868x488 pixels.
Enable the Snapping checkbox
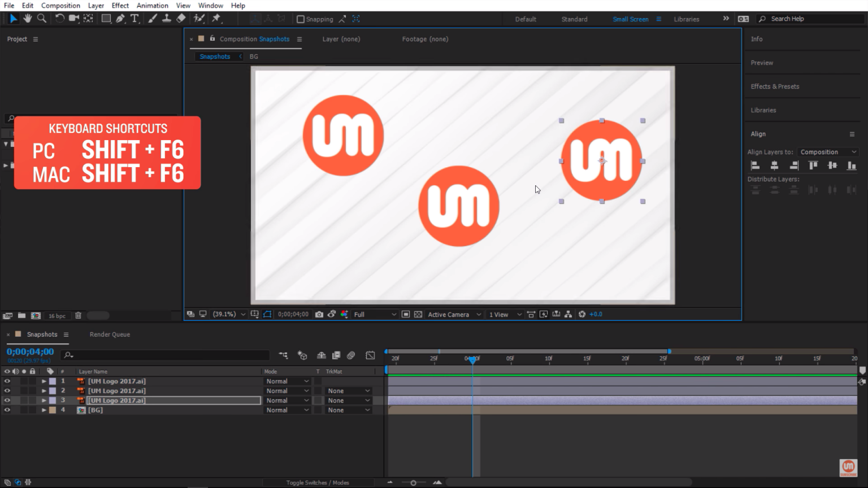click(301, 19)
